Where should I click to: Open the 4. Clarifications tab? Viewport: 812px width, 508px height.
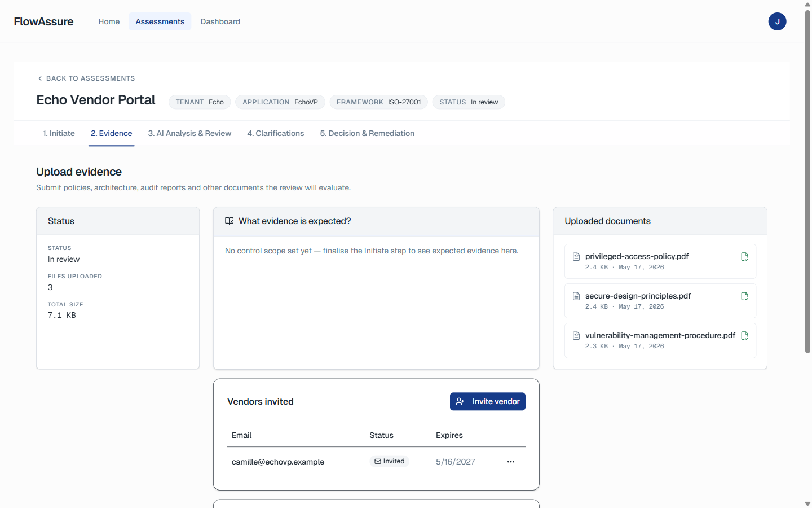click(x=276, y=133)
